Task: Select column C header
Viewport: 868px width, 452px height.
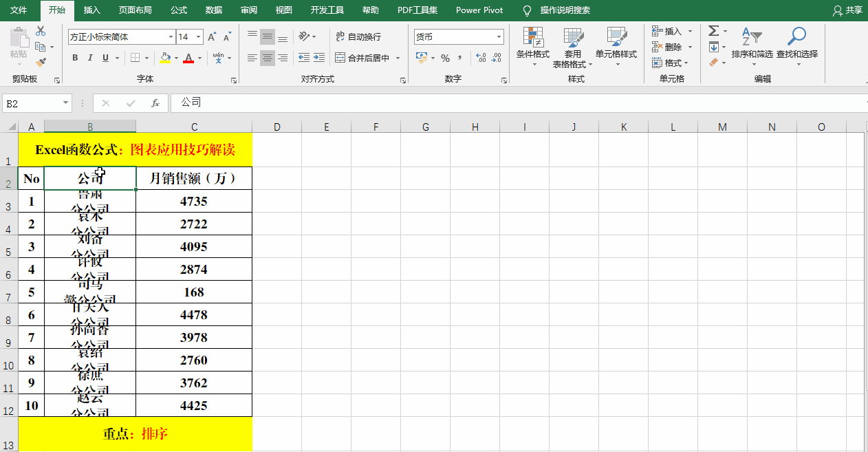Action: coord(194,127)
